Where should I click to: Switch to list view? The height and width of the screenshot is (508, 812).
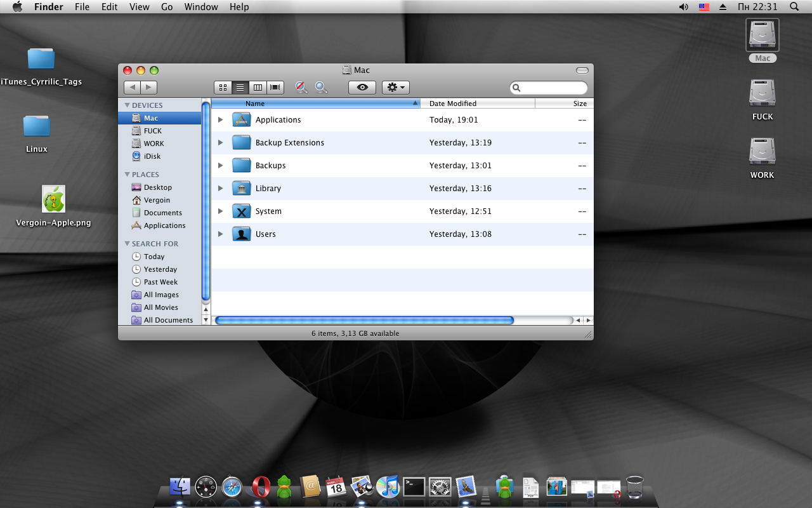tap(240, 88)
